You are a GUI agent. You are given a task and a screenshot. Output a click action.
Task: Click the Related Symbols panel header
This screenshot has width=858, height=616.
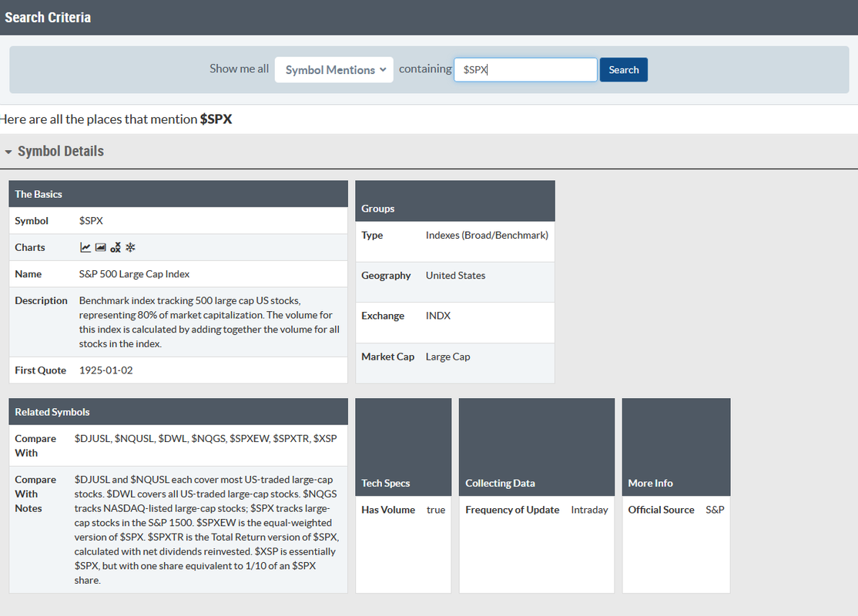(x=179, y=412)
